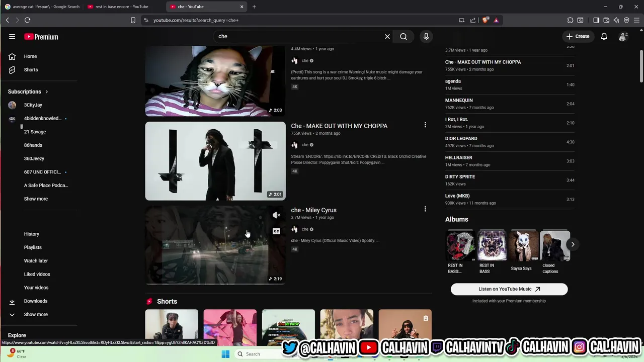644x362 pixels.
Task: Click the magnifier search button
Action: pyautogui.click(x=404, y=36)
